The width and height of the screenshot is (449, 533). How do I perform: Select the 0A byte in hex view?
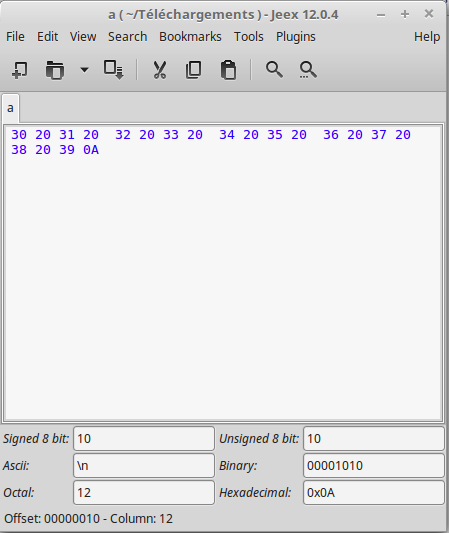click(x=91, y=150)
